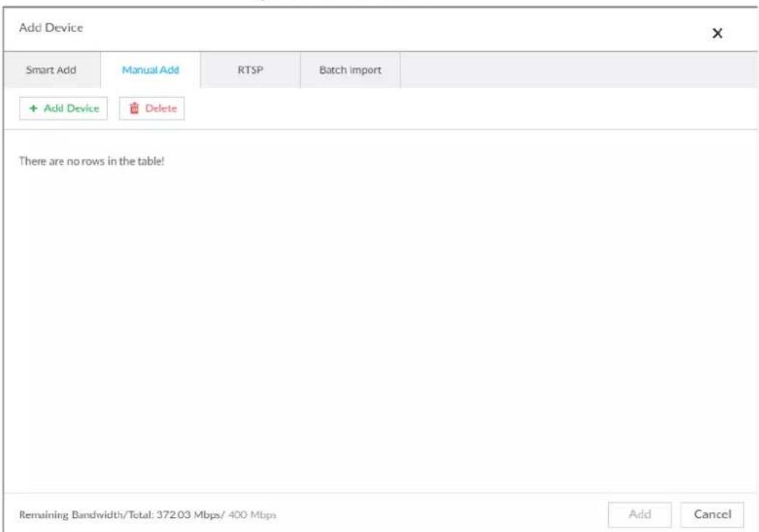Cancel the Add Device dialog
This screenshot has width=759, height=532.
[x=712, y=515]
